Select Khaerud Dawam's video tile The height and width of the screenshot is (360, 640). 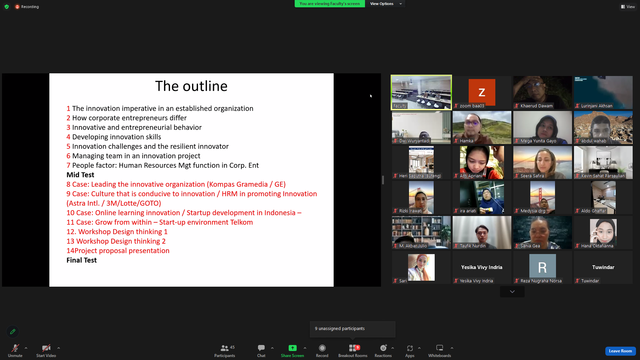click(542, 92)
